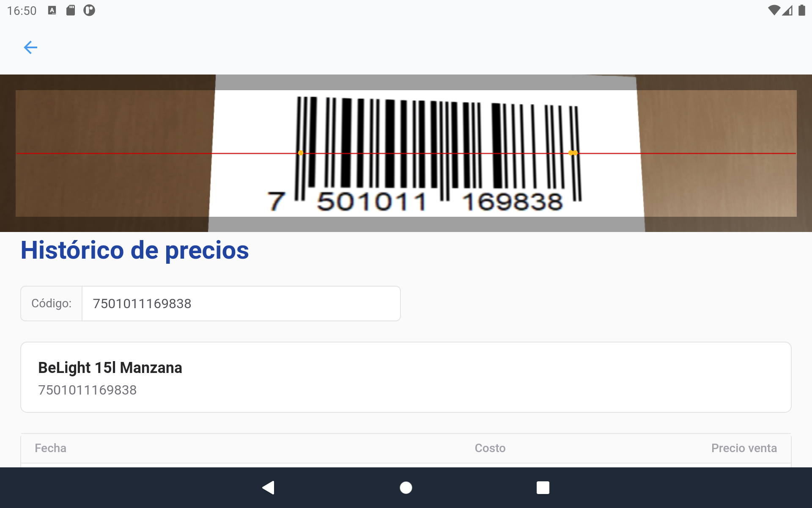
Task: Select the BeLight 15l Manzana product card
Action: pyautogui.click(x=406, y=377)
